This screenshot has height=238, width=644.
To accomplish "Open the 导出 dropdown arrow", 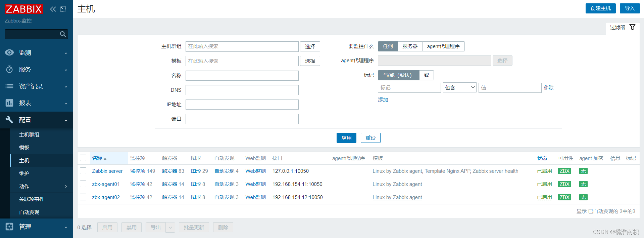I will point(170,228).
